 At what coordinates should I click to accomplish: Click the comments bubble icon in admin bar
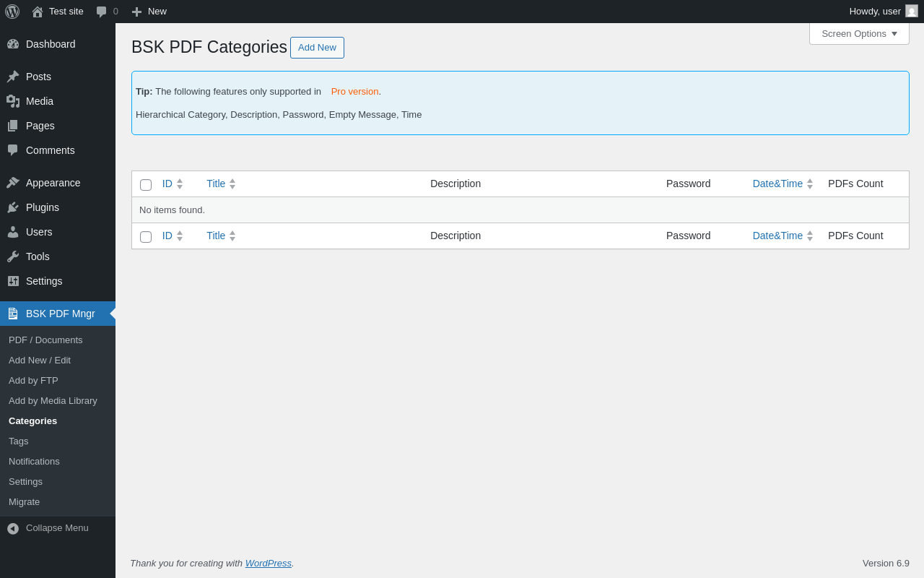click(x=102, y=12)
